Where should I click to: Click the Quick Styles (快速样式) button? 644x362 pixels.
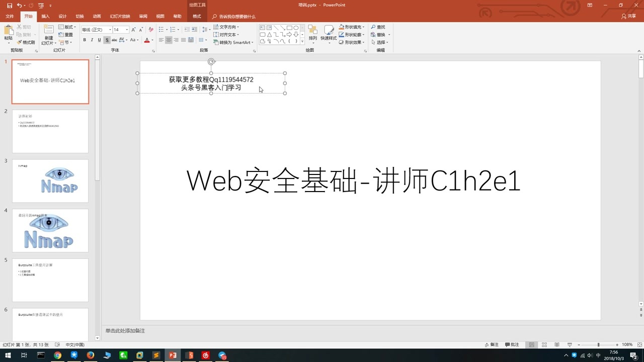[x=329, y=33]
